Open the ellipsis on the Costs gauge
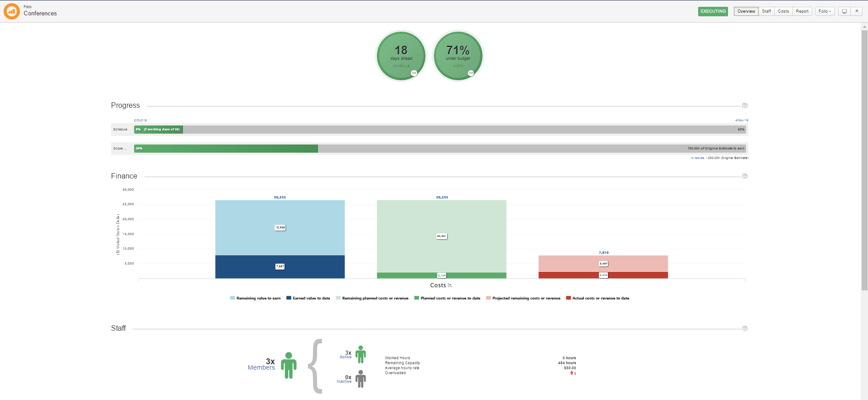Image resolution: width=868 pixels, height=400 pixels. click(x=471, y=73)
